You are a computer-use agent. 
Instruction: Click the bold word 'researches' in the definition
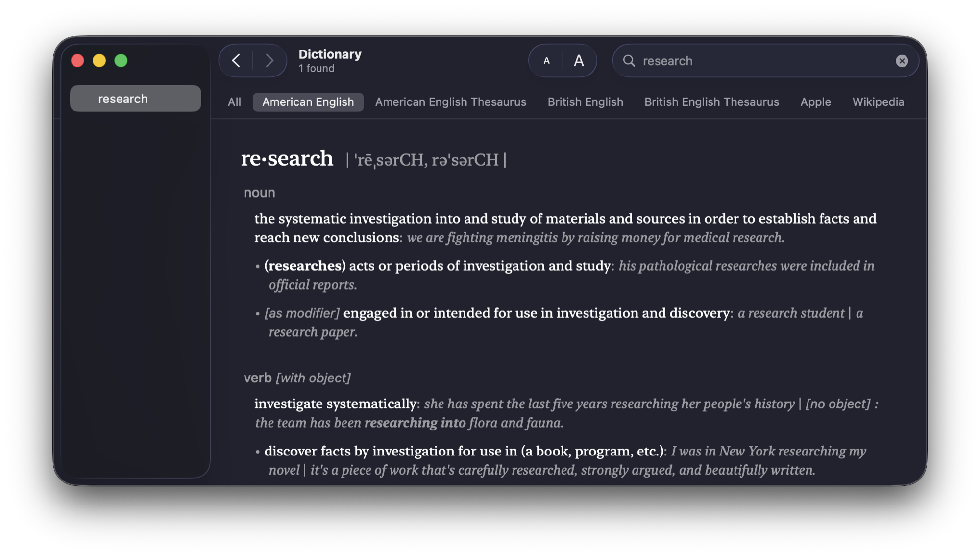pos(304,266)
